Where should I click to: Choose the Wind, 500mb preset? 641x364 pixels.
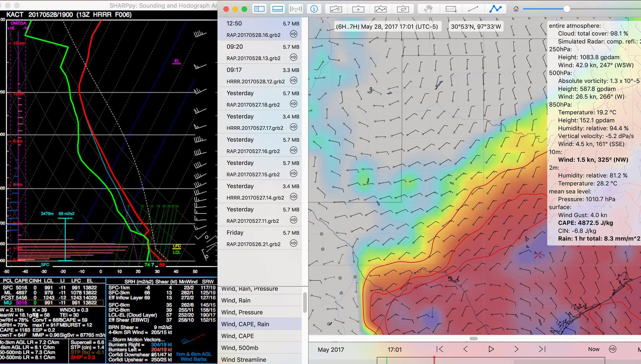(260, 348)
